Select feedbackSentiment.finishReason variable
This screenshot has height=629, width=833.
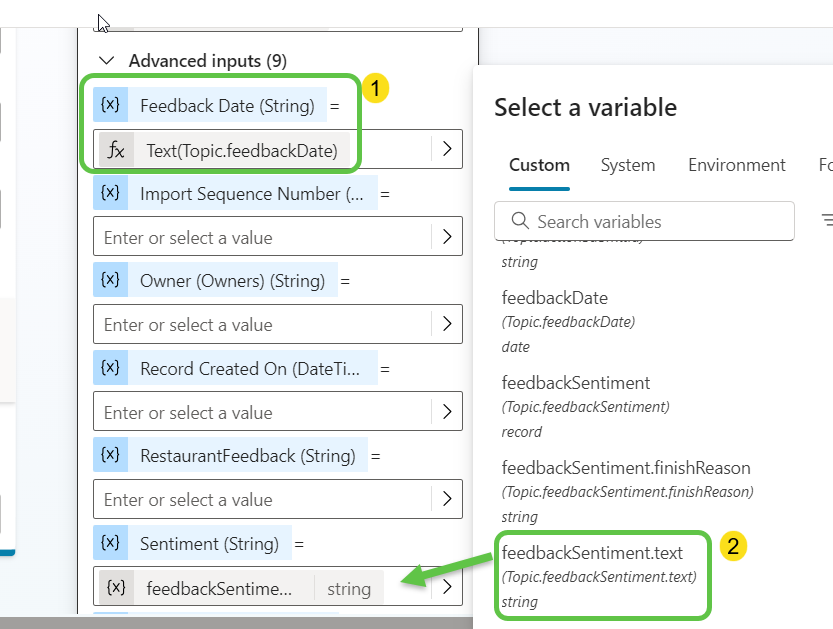(x=626, y=468)
